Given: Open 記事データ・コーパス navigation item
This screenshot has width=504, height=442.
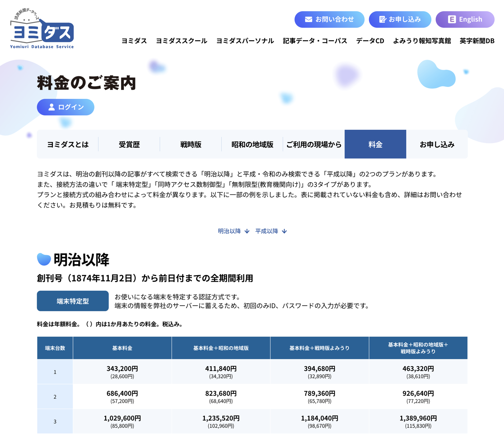Looking at the screenshot, I should tap(315, 41).
